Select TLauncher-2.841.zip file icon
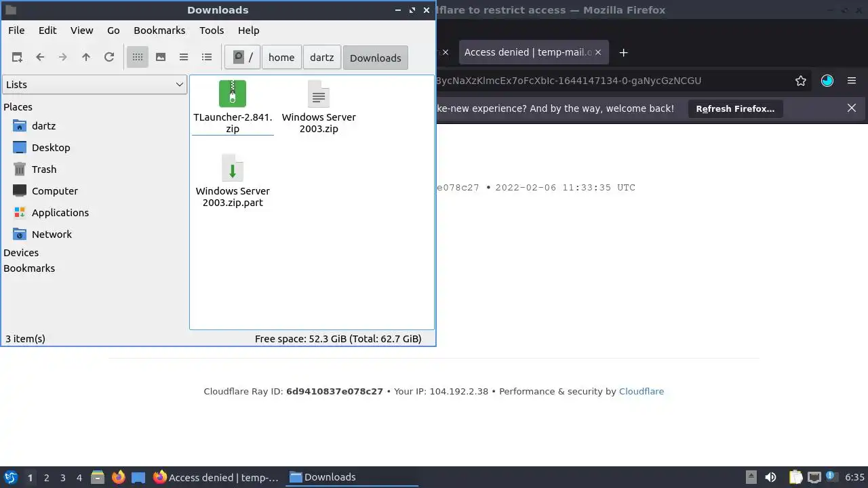Viewport: 868px width, 488px height. 233,94
